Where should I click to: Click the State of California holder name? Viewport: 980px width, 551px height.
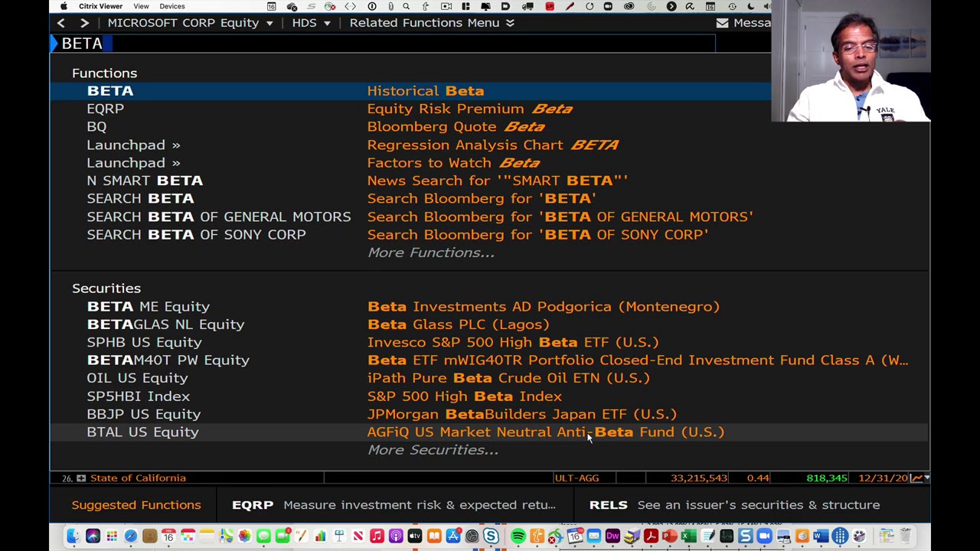[x=138, y=478]
